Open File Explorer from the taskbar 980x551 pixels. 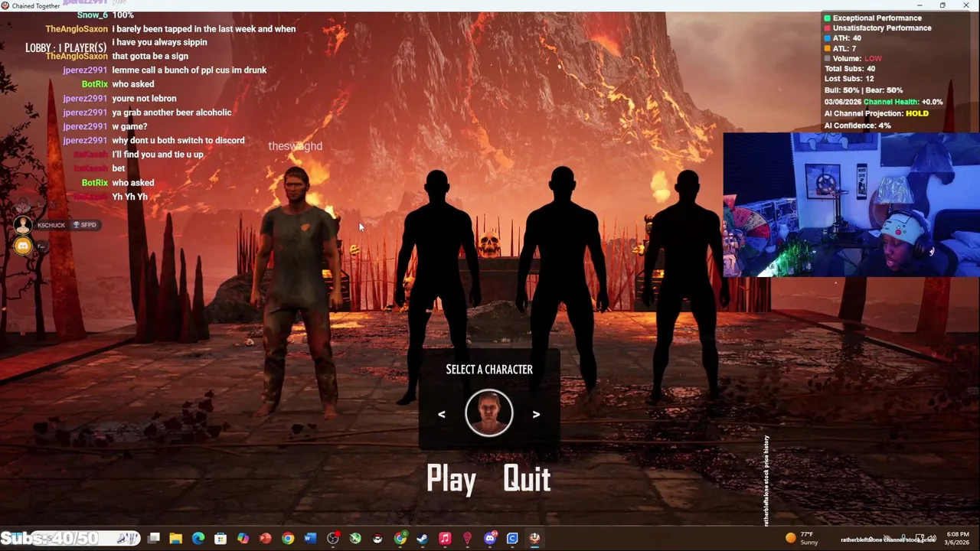coord(175,539)
